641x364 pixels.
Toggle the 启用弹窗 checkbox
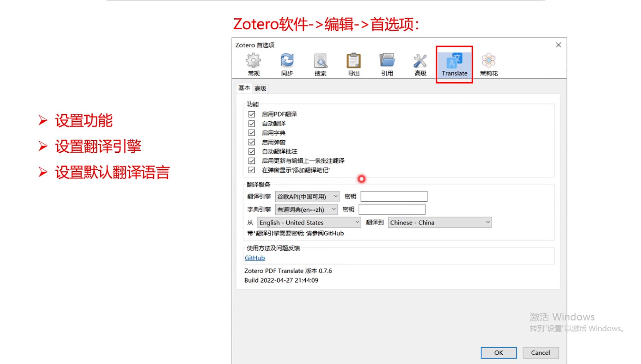[x=251, y=142]
